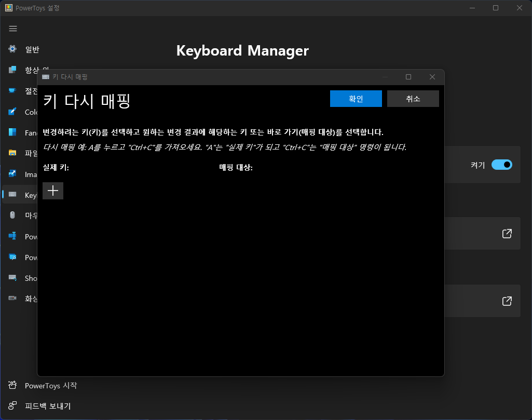Close the 키 다시 매핑 dialog

point(432,77)
